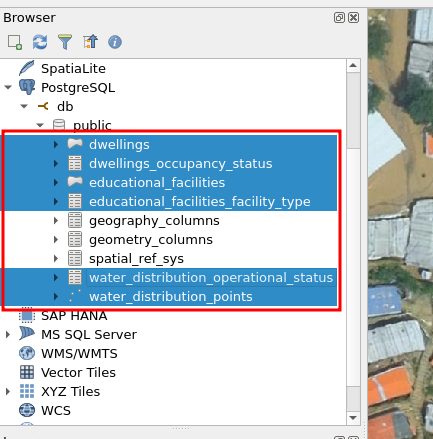Click the MS SQL Server icon
Image resolution: width=433 pixels, height=439 pixels.
27,334
